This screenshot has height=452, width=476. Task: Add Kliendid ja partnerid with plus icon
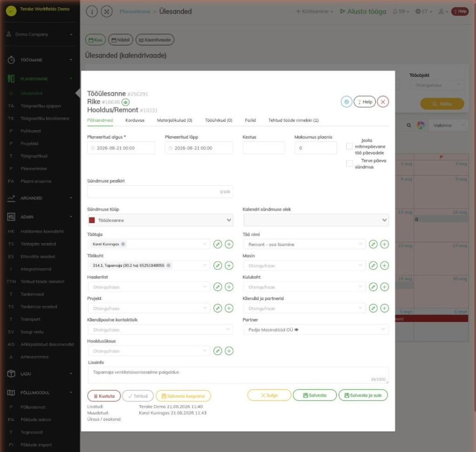pyautogui.click(x=384, y=308)
